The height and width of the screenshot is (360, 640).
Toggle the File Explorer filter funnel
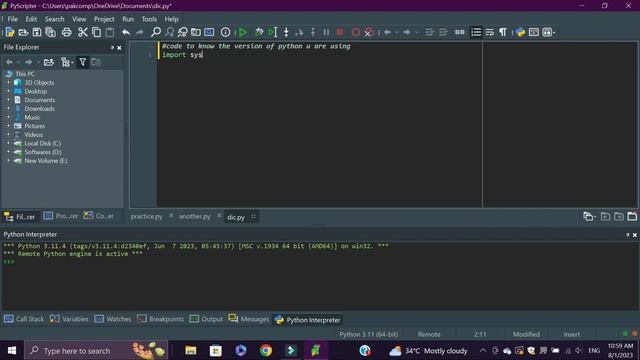click(x=83, y=62)
